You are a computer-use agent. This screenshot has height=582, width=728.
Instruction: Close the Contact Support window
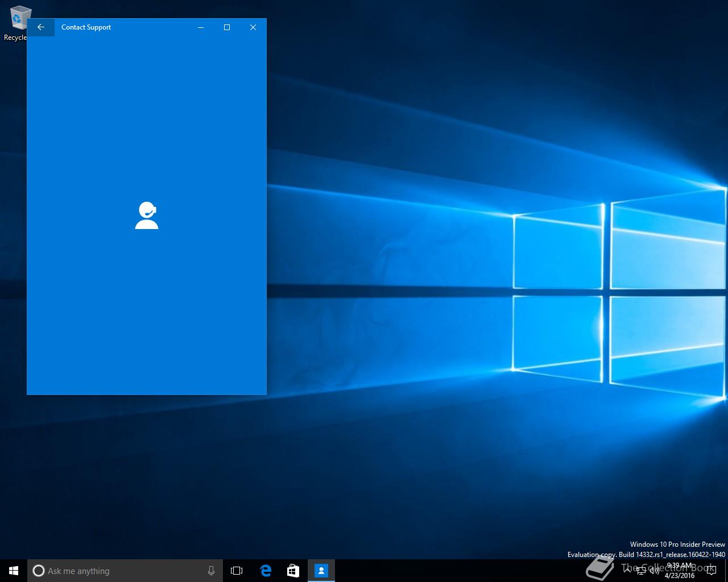coord(253,27)
